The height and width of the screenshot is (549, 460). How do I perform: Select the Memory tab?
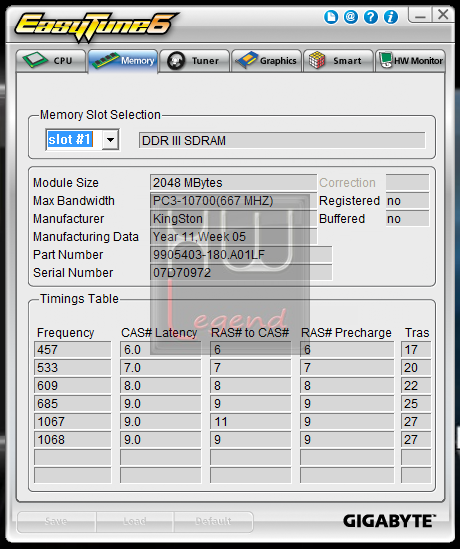pos(123,61)
